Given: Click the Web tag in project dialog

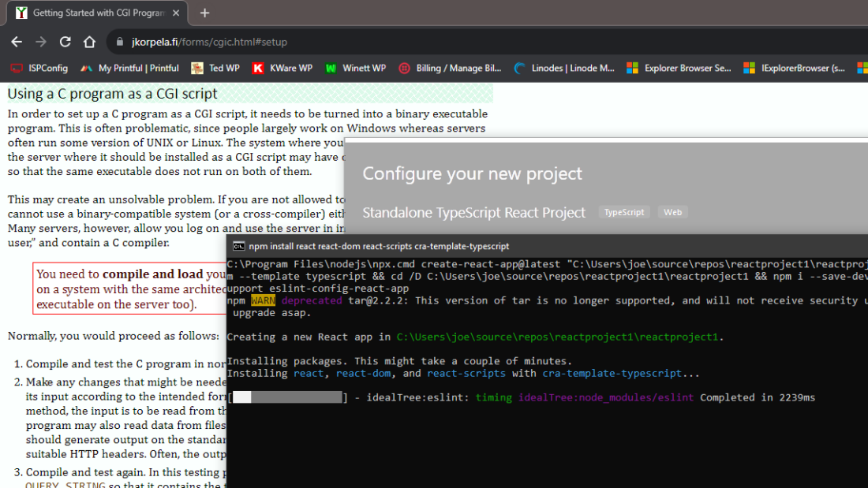Looking at the screenshot, I should coord(672,212).
